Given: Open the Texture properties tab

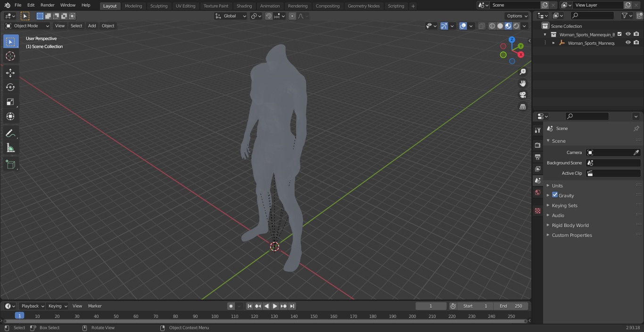Looking at the screenshot, I should (x=537, y=211).
